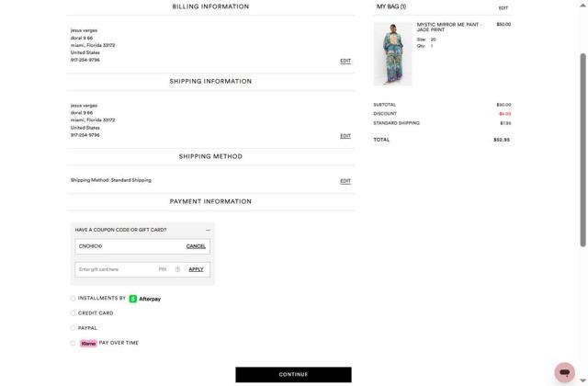Edit the shipping method
This screenshot has height=386, width=588.
(345, 181)
